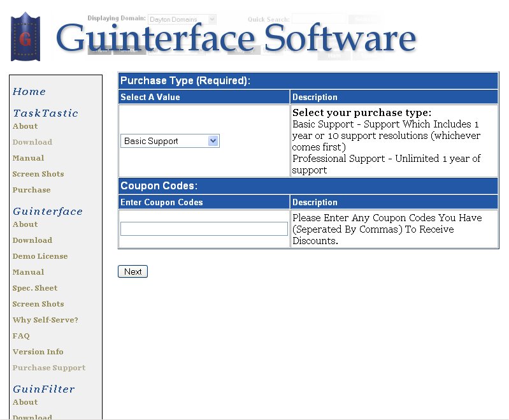
Task: Open the Download link under TaskTastic
Action: 32,142
